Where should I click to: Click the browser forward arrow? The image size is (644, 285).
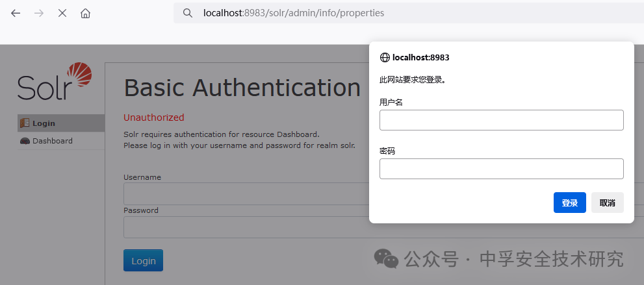[39, 13]
